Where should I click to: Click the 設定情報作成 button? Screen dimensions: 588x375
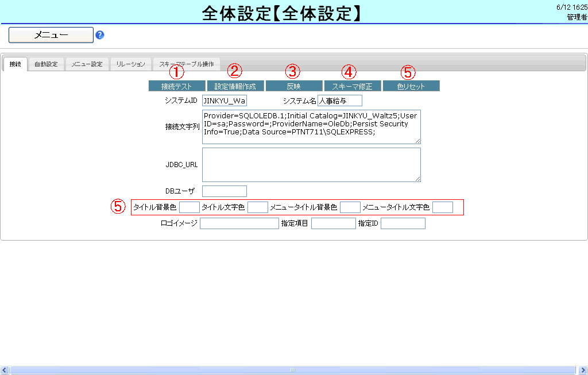tap(235, 86)
